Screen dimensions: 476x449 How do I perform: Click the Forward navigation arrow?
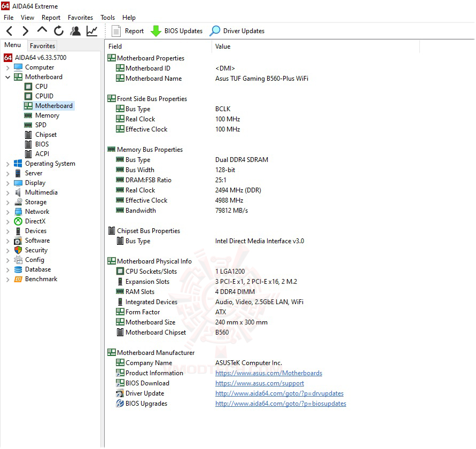coord(26,31)
